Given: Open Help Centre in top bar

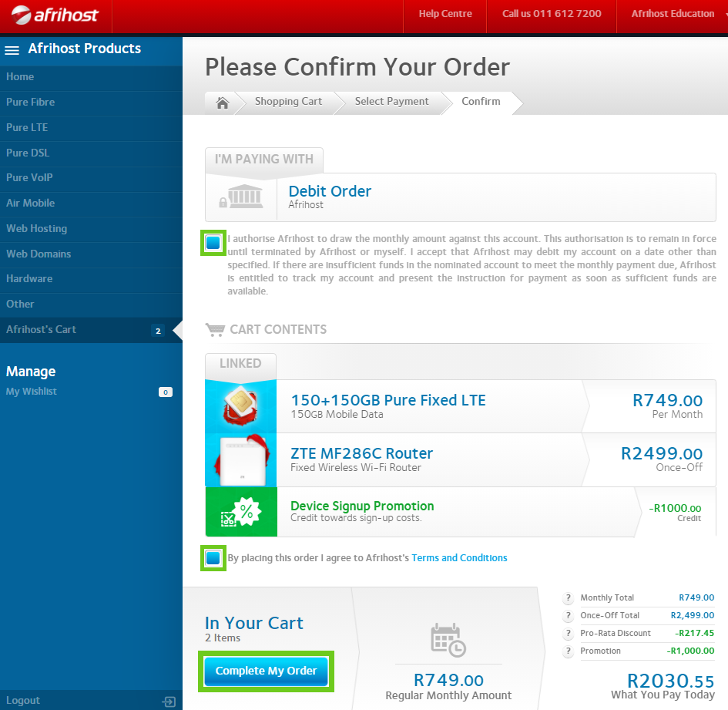Looking at the screenshot, I should click(x=445, y=14).
